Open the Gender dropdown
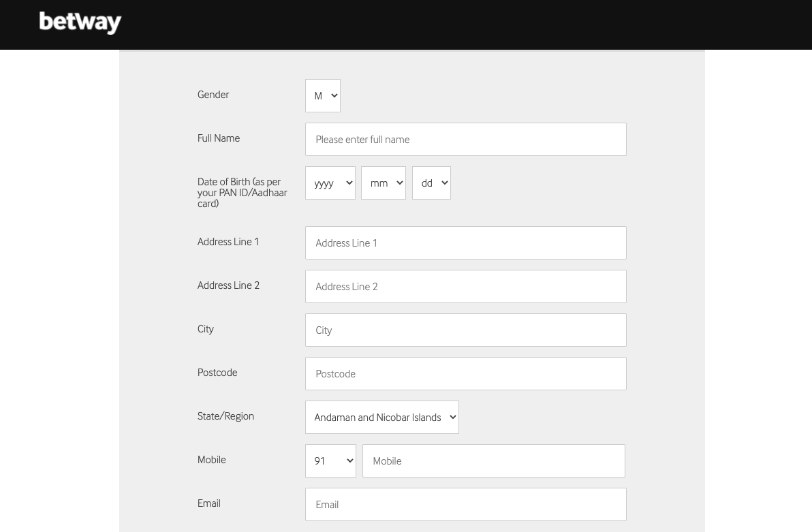The image size is (812, 532). [322, 95]
